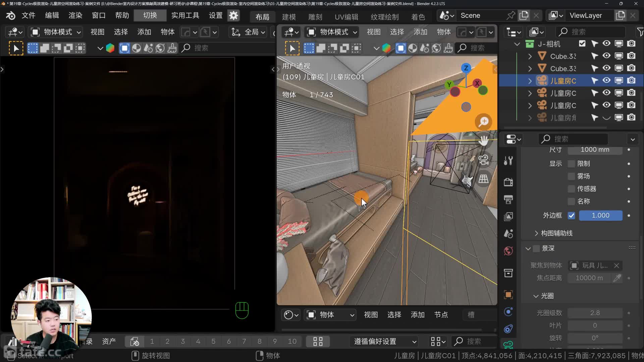Click the pan view hand icon
The width and height of the screenshot is (644, 362).
(483, 140)
